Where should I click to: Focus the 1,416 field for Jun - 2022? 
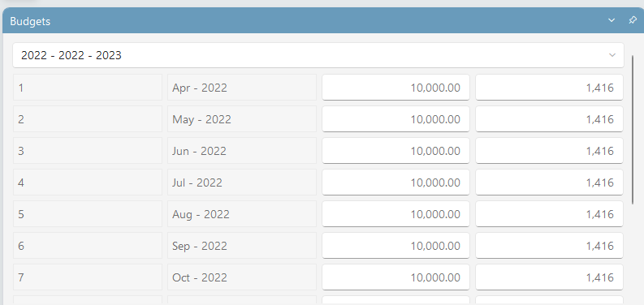tap(549, 151)
